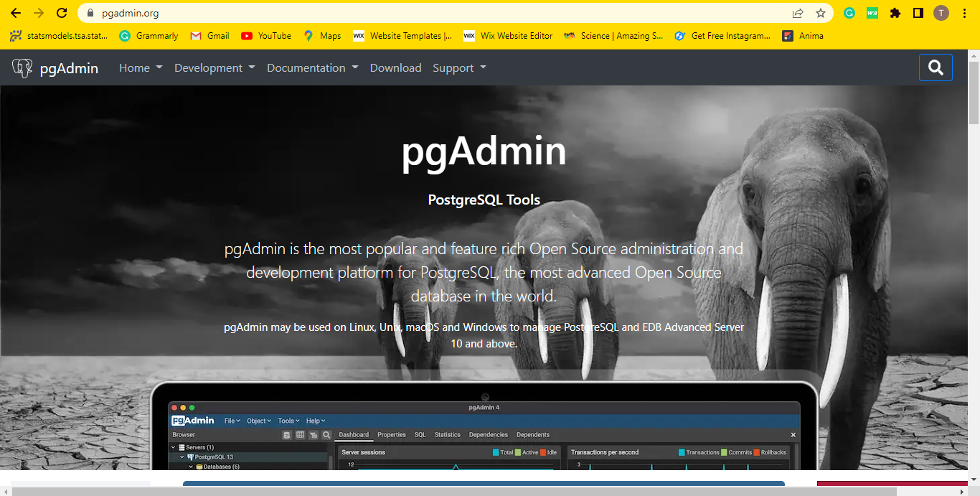The image size is (980, 496).
Task: Toggle the browser side panel icon
Action: click(918, 13)
